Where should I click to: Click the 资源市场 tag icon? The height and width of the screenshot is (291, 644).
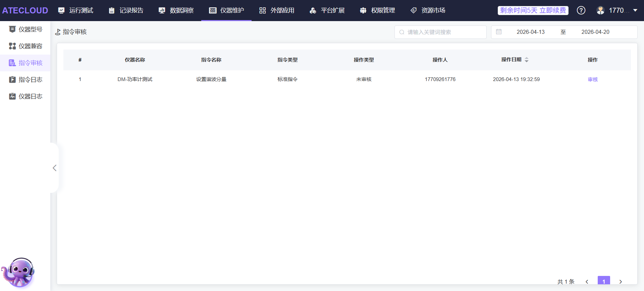414,10
